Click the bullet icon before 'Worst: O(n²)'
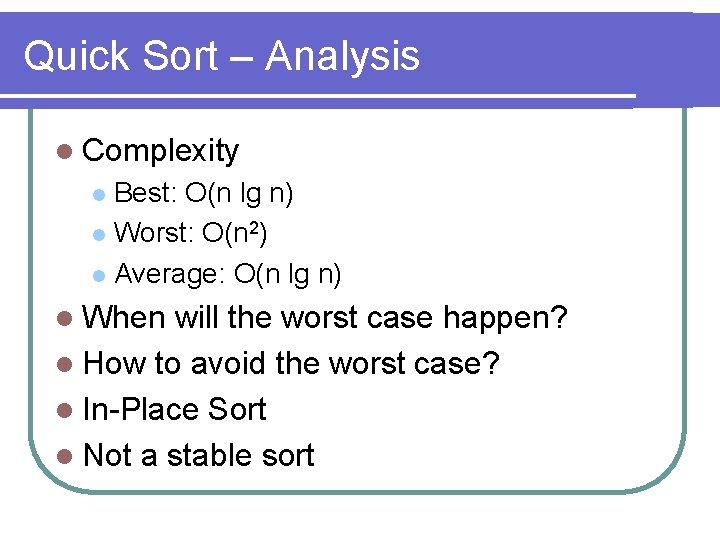This screenshot has height=540, width=720. coord(97,235)
